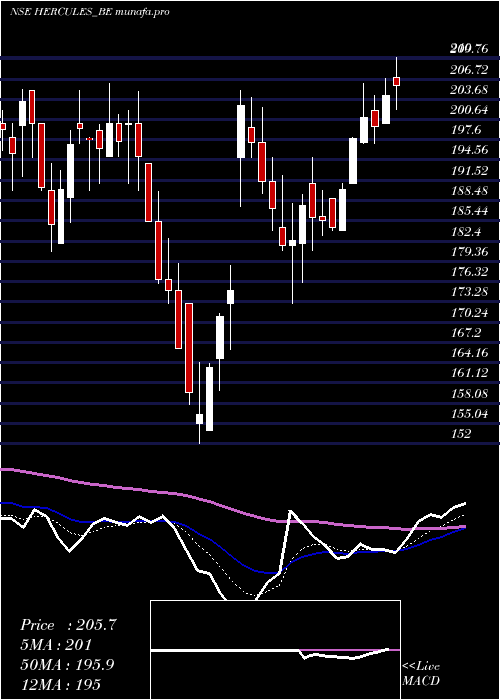Pick the 182.4 price axis value
The image size is (500, 700).
point(466,231)
